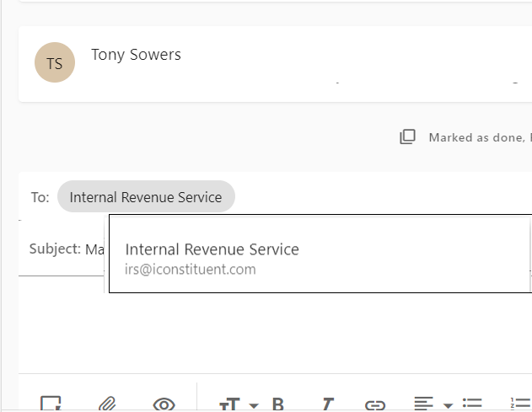This screenshot has height=412, width=532.
Task: Click the font size TT icon
Action: tap(229, 404)
